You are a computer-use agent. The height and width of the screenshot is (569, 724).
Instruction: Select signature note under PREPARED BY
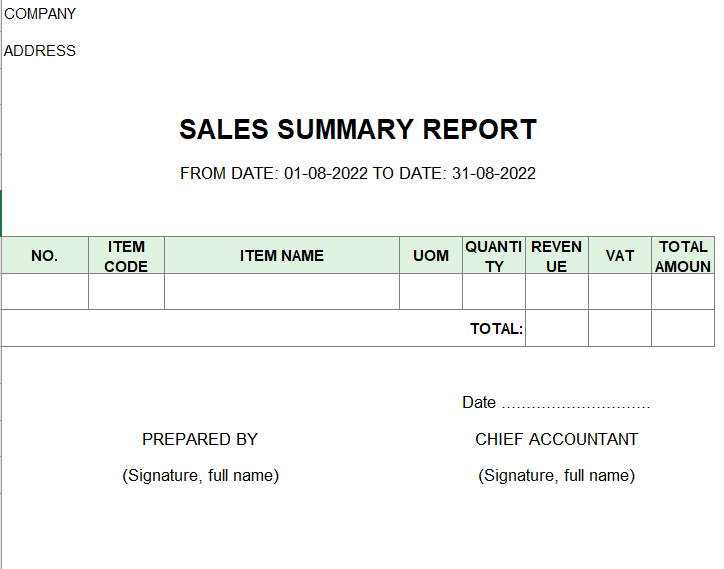(x=200, y=475)
